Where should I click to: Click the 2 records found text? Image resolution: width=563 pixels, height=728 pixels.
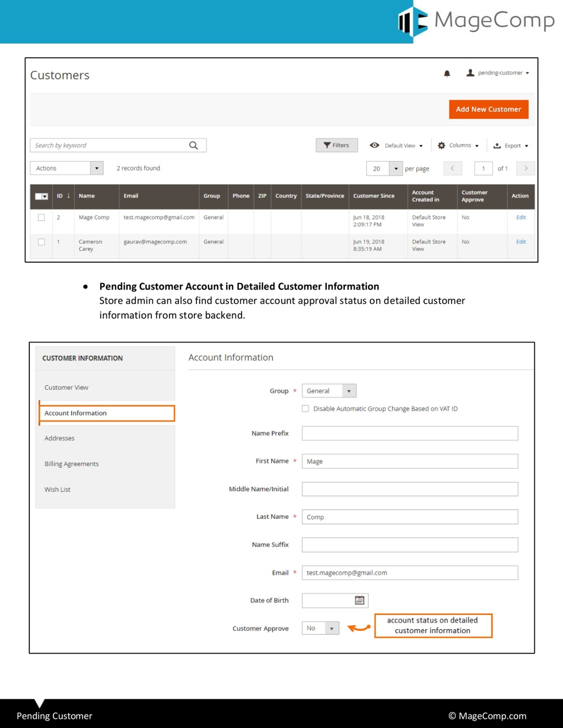tap(138, 168)
